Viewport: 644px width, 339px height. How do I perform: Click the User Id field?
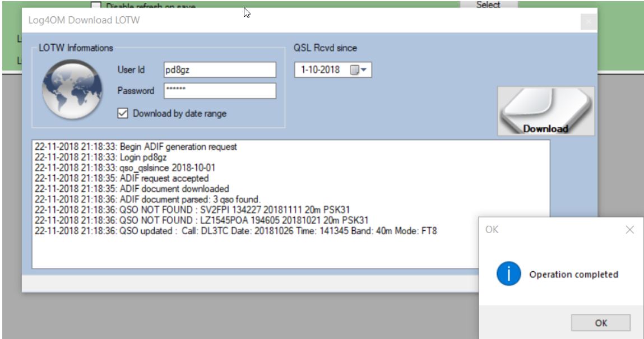click(220, 70)
